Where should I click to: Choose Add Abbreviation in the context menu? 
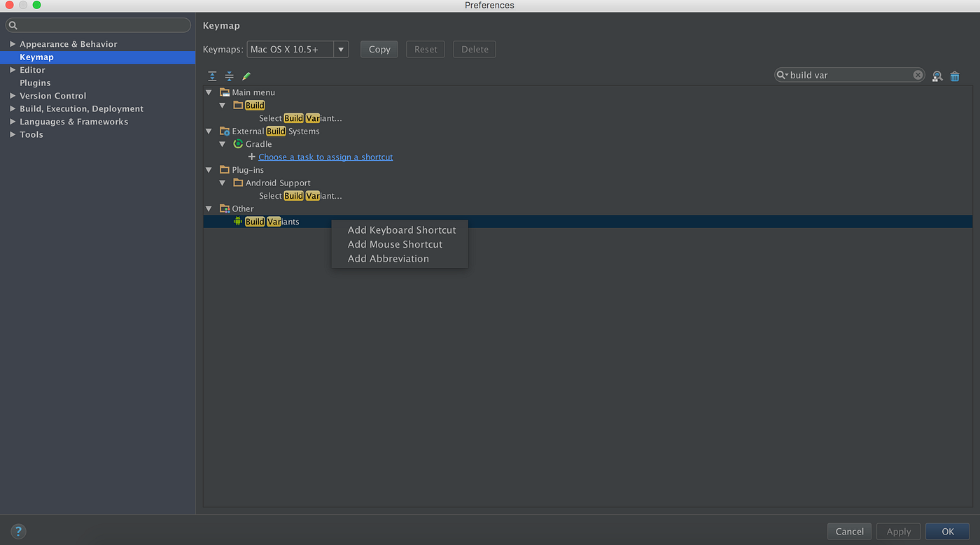(x=388, y=258)
